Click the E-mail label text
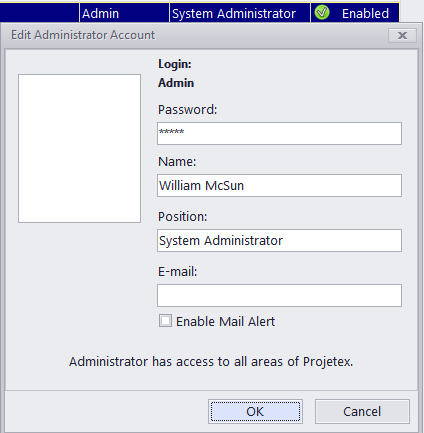The image size is (424, 433). tap(177, 272)
